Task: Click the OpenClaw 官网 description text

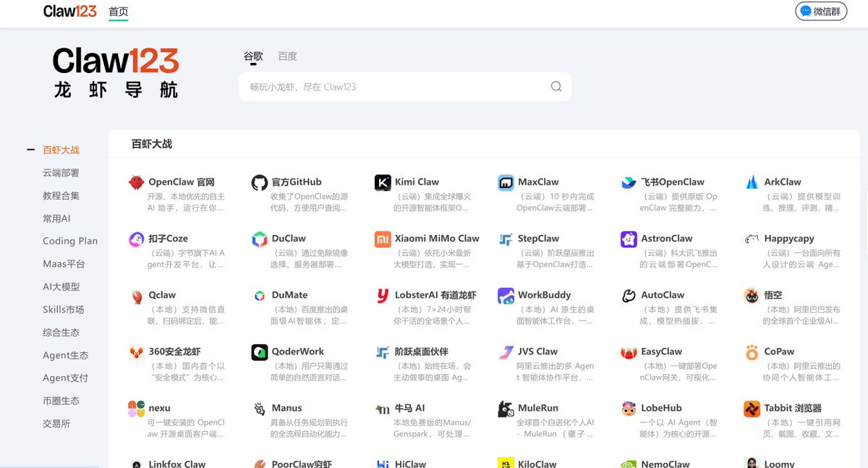Action: pyautogui.click(x=187, y=202)
